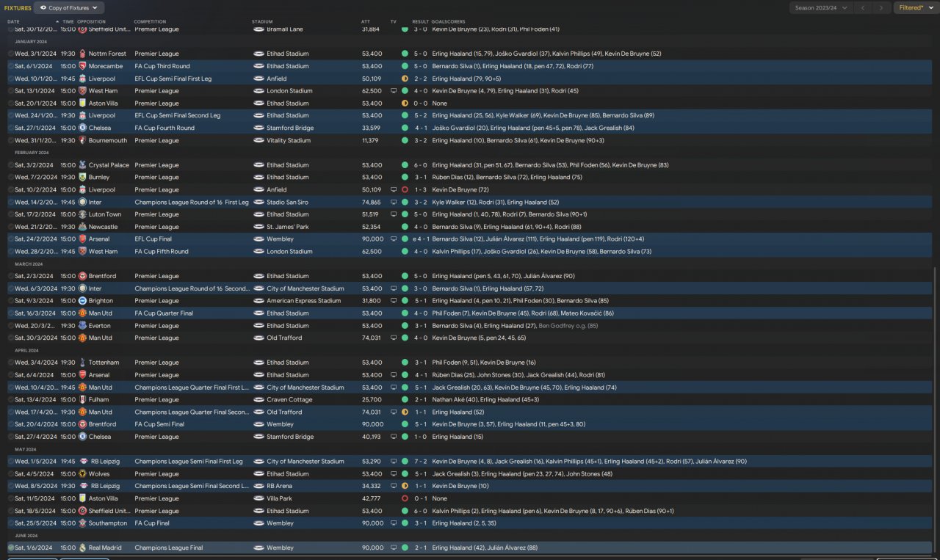This screenshot has width=940, height=560.
Task: Click the Newcastle club badge
Action: 82,227
